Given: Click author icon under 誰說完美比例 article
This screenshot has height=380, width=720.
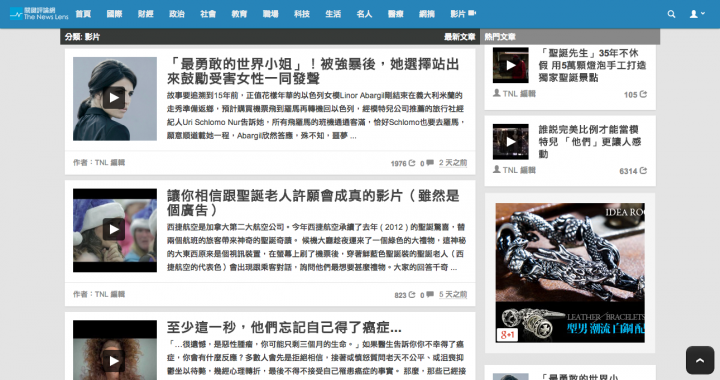Looking at the screenshot, I should coord(496,170).
